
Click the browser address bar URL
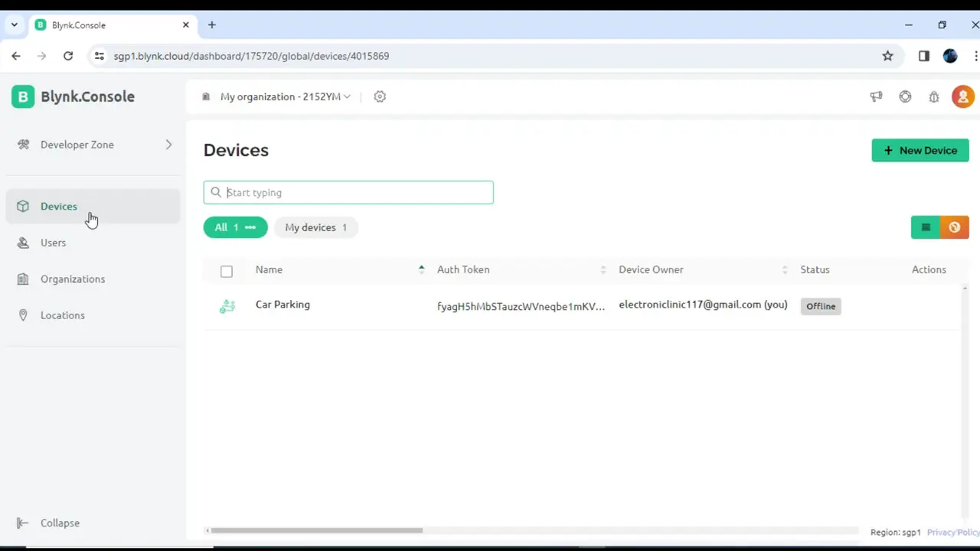pyautogui.click(x=251, y=56)
